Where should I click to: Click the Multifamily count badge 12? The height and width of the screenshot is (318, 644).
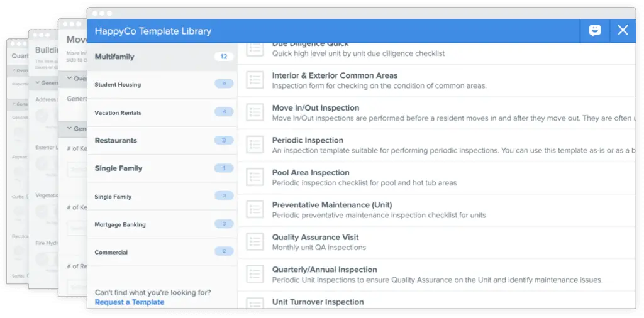[224, 57]
